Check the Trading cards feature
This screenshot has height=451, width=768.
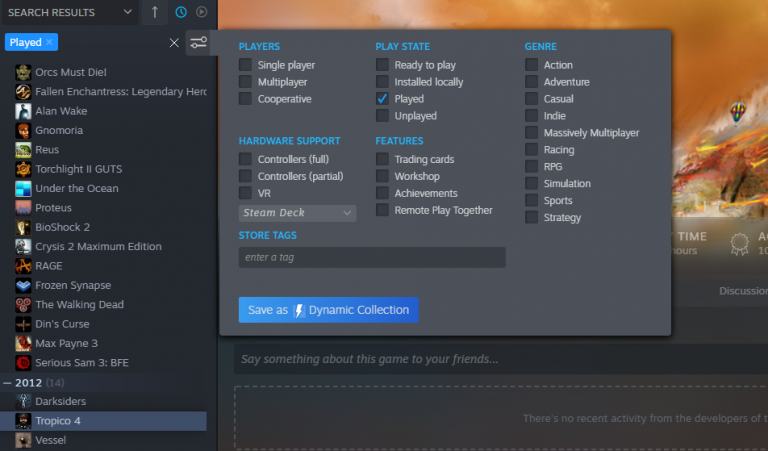tap(382, 159)
